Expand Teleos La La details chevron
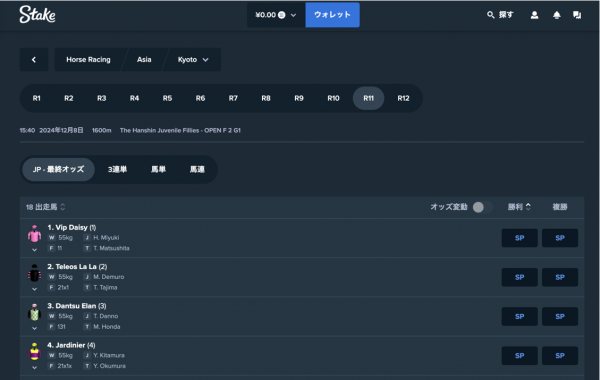 click(34, 289)
